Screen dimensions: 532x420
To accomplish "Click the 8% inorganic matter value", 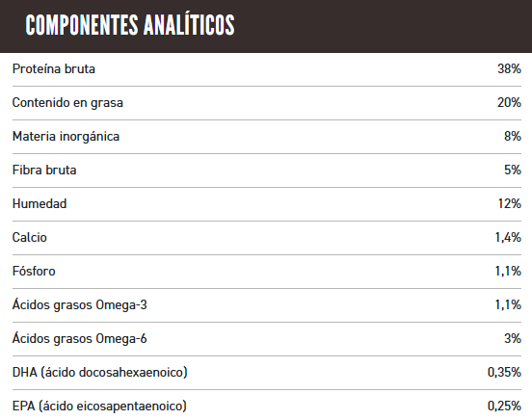I will [x=513, y=136].
